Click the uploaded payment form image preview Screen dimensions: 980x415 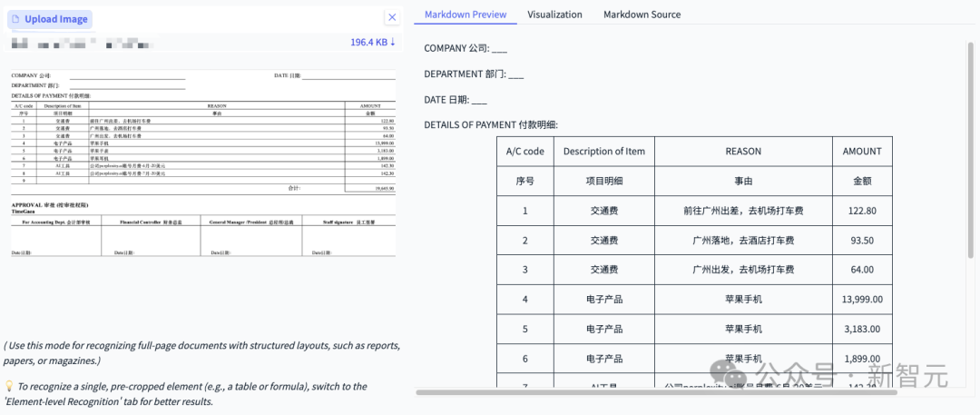click(202, 164)
